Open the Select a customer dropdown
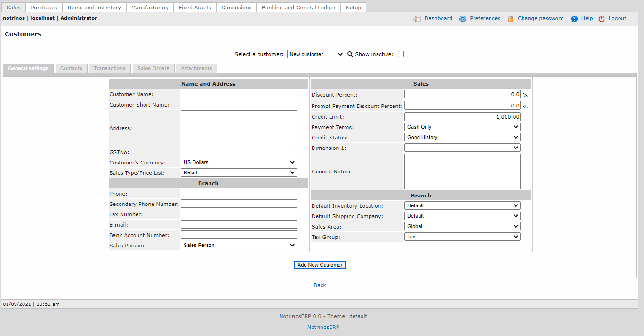 click(315, 54)
